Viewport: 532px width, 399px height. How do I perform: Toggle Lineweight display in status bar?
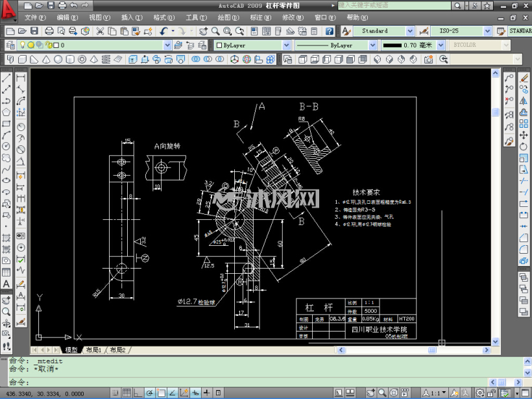tap(206, 393)
